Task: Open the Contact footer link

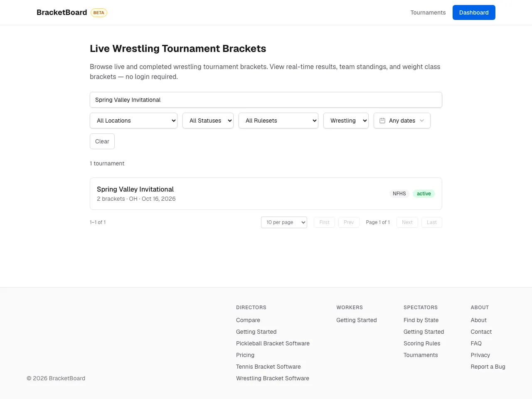Action: pyautogui.click(x=481, y=332)
